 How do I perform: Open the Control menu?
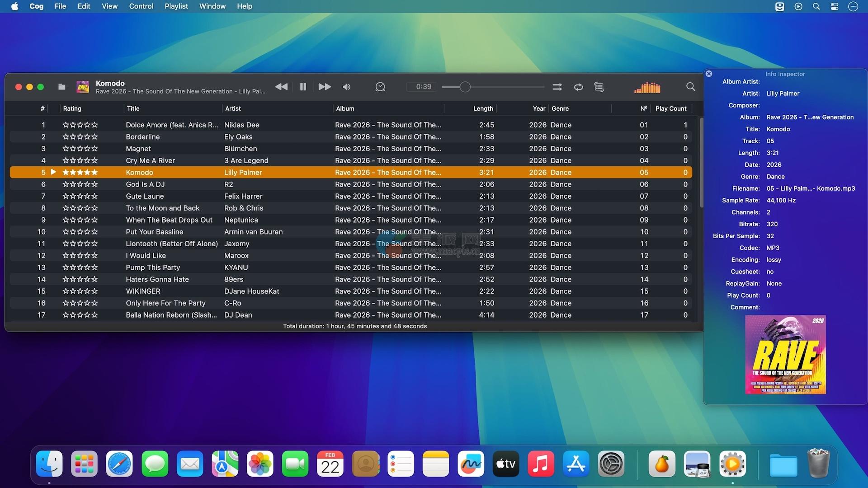pyautogui.click(x=141, y=6)
